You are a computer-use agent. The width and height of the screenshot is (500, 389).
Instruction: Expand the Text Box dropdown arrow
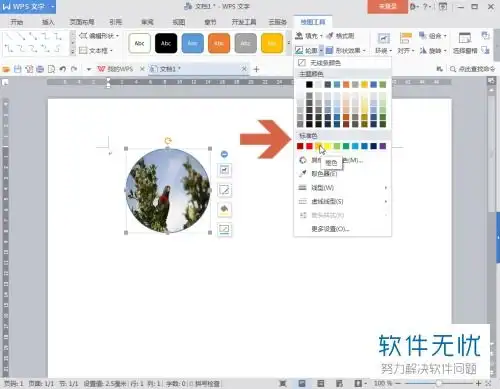pyautogui.click(x=111, y=51)
